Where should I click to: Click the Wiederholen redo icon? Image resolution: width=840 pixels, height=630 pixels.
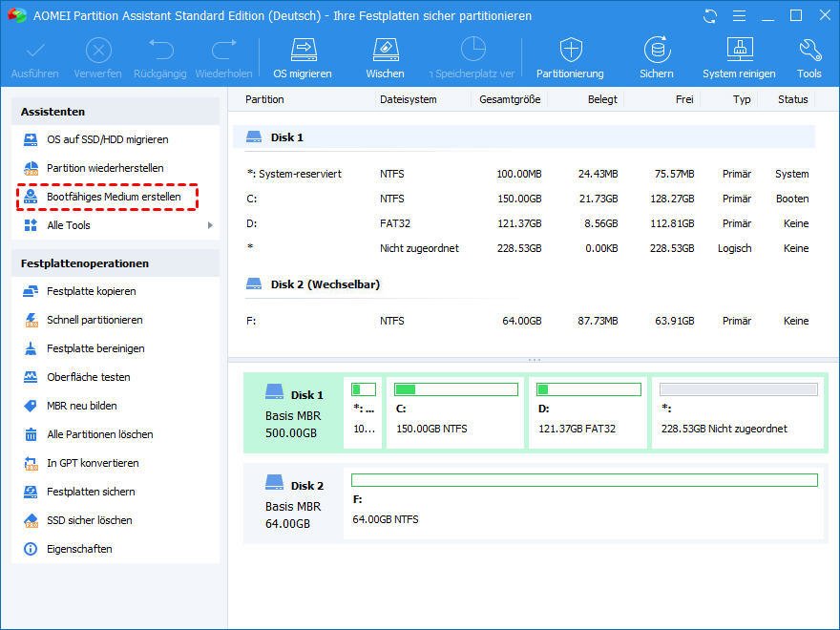(224, 50)
